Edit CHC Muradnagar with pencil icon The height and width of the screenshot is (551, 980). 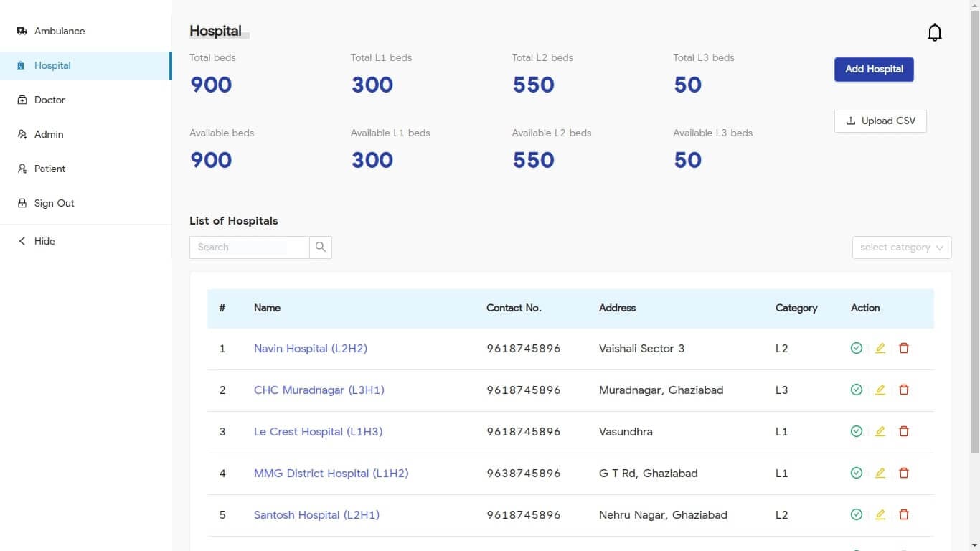click(880, 390)
